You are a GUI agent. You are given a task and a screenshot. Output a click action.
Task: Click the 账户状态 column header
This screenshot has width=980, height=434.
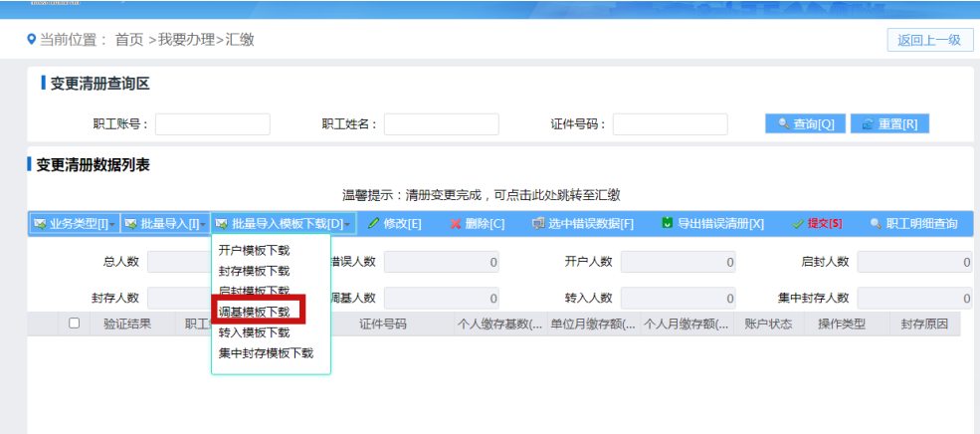(x=769, y=324)
